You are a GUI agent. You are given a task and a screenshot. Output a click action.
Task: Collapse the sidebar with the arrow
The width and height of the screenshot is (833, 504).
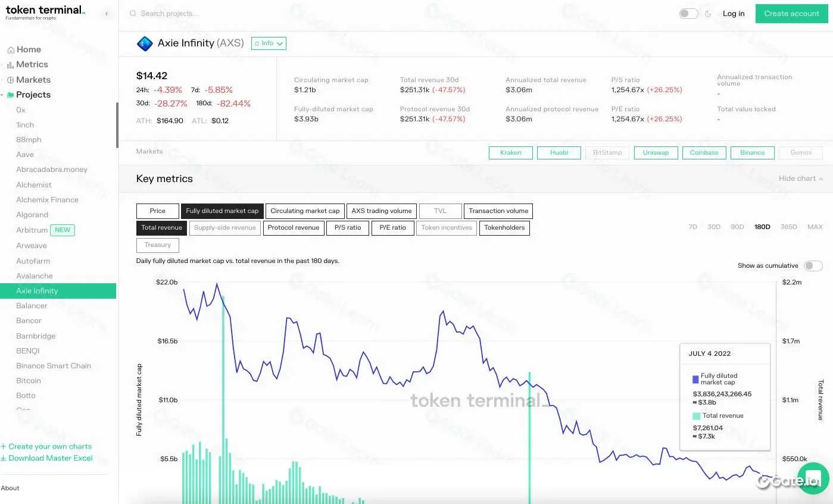(107, 13)
